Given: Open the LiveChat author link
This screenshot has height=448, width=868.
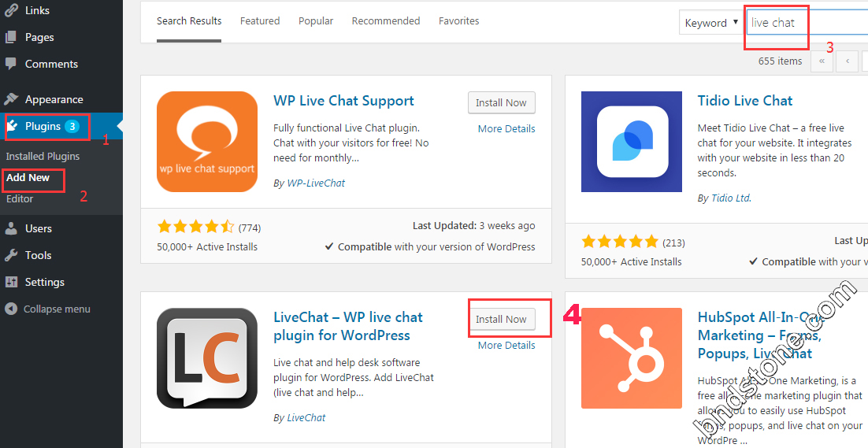Looking at the screenshot, I should pos(306,417).
